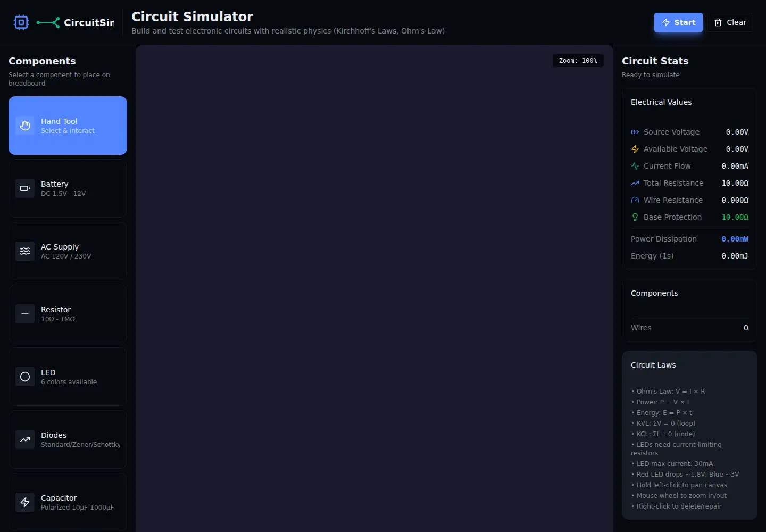Click the Zoom: 100% indicator
The width and height of the screenshot is (766, 532).
point(578,61)
